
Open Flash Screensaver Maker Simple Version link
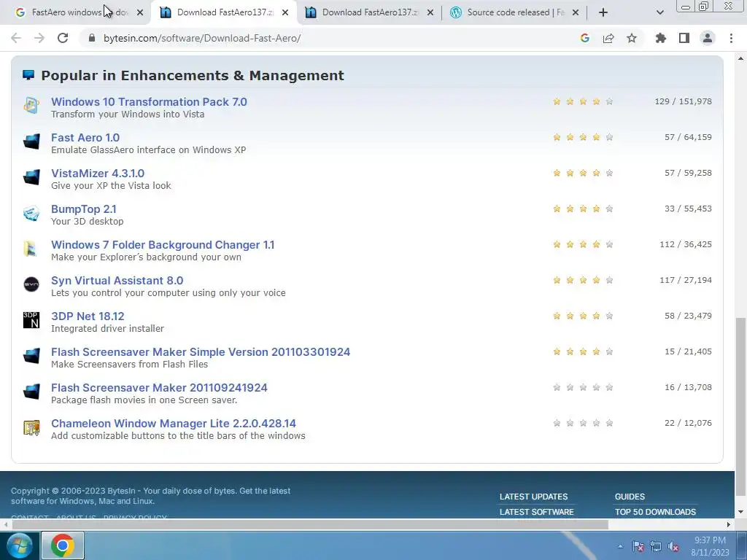201,351
